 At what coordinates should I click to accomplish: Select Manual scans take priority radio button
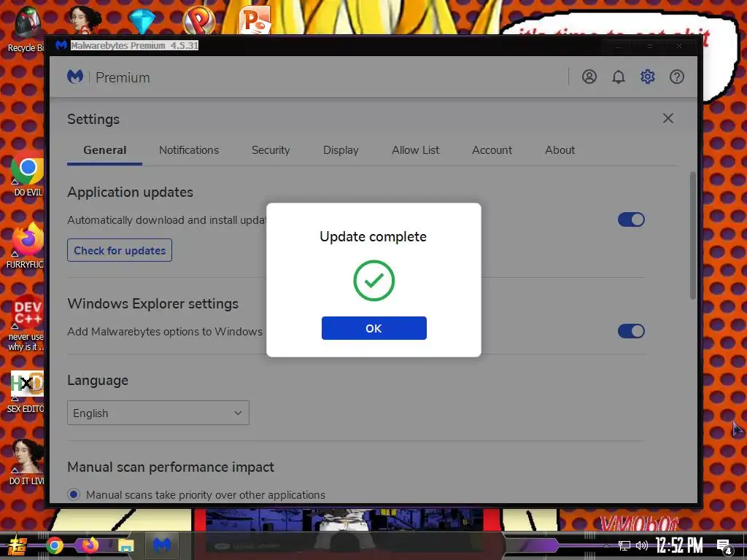(x=74, y=494)
